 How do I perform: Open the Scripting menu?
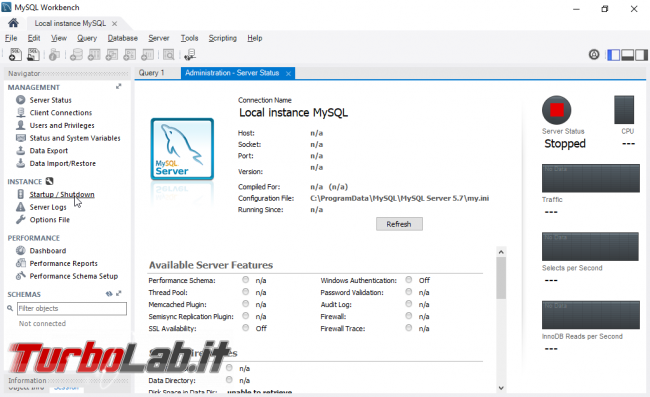pos(222,38)
